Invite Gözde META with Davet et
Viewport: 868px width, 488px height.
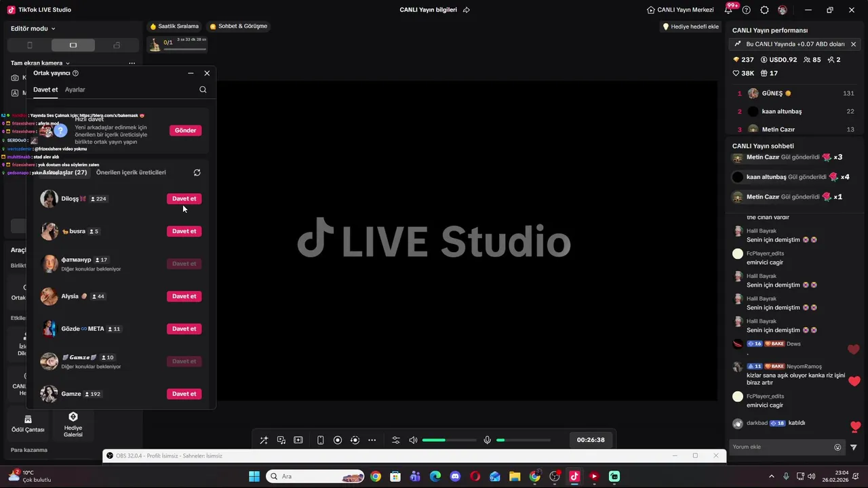pos(184,329)
